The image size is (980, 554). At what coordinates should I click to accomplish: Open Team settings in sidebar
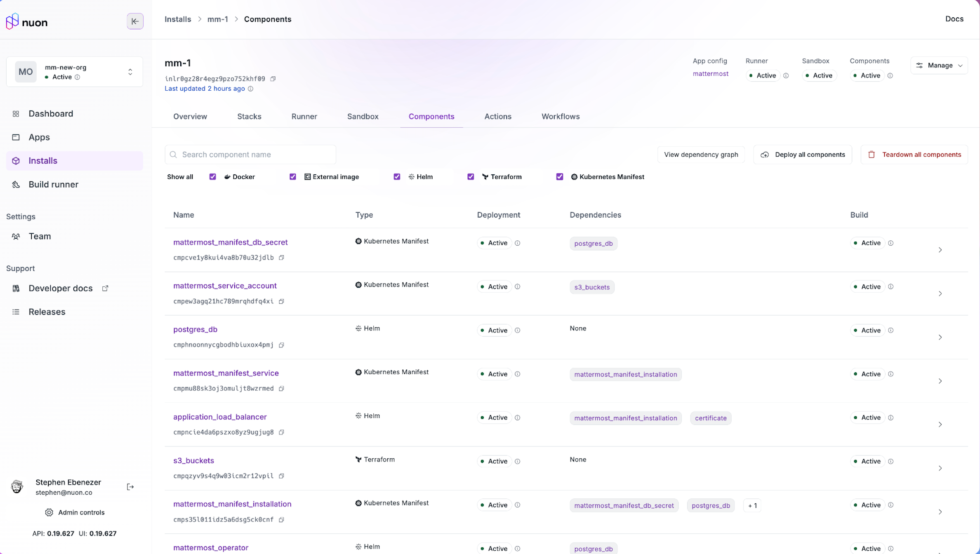pyautogui.click(x=75, y=236)
